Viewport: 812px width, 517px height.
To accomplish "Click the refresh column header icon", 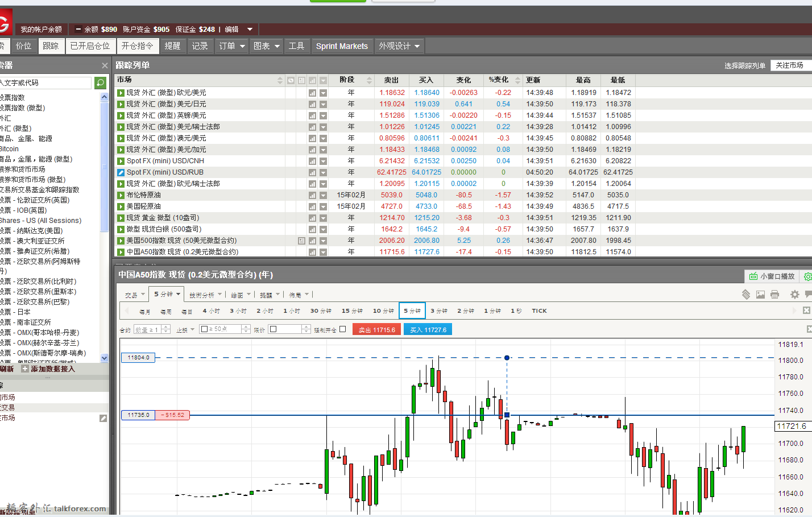I will 291,80.
